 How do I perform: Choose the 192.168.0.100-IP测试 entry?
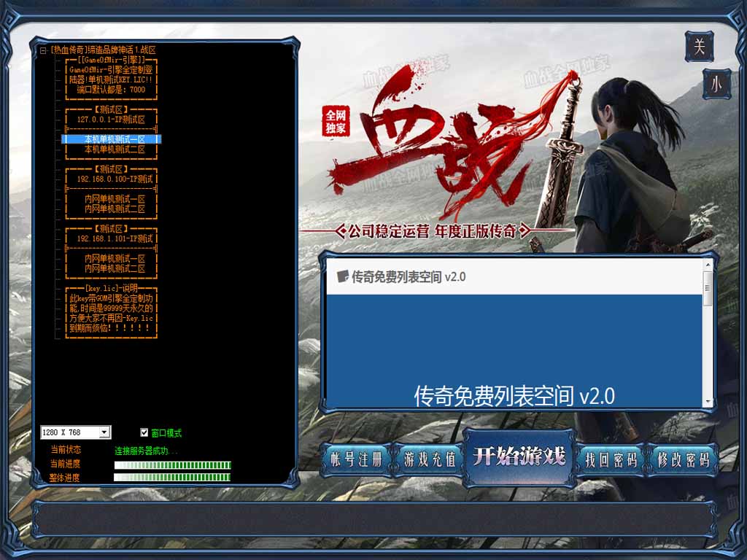click(115, 179)
